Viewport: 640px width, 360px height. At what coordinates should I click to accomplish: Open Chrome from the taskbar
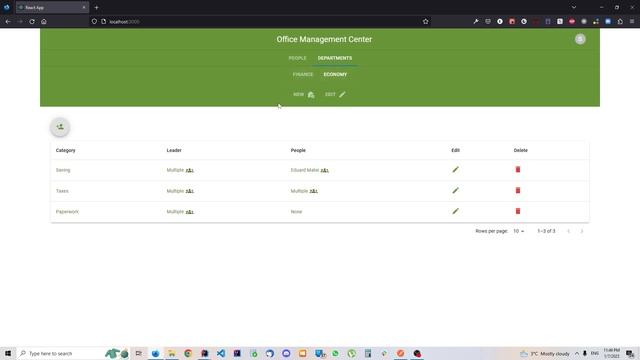point(188,353)
